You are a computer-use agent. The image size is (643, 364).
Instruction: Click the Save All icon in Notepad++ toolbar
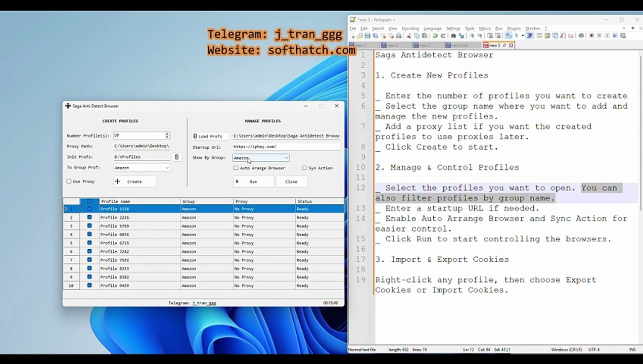pos(376,36)
